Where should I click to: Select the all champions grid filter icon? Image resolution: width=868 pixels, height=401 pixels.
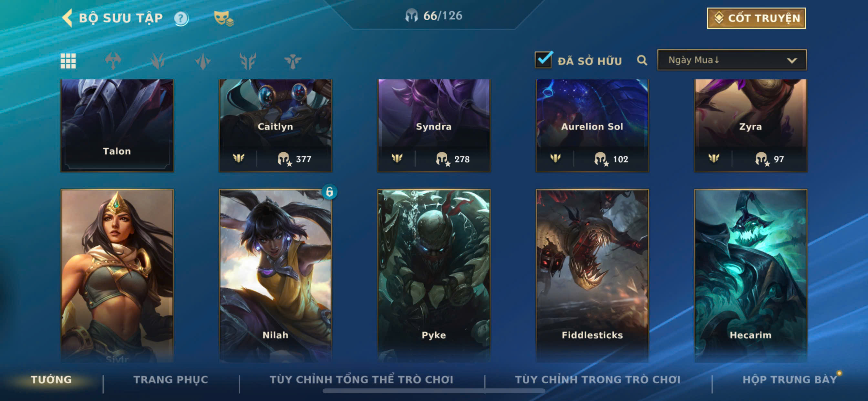point(68,61)
